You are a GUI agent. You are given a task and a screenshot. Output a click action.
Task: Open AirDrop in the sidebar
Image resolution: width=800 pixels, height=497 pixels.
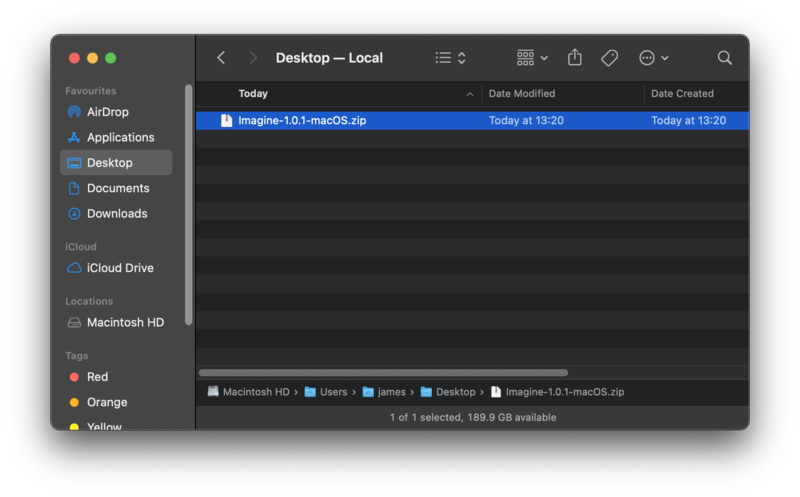116,112
